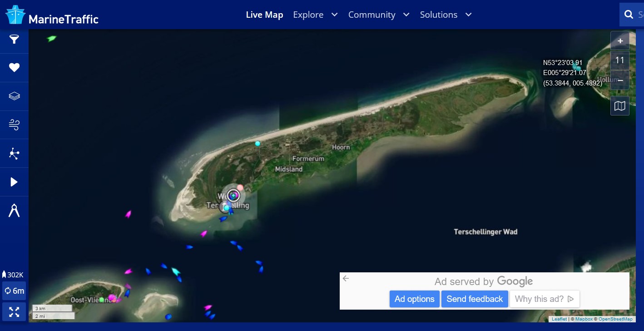This screenshot has width=644, height=331.
Task: Expand the Solutions dropdown menu
Action: pyautogui.click(x=446, y=15)
